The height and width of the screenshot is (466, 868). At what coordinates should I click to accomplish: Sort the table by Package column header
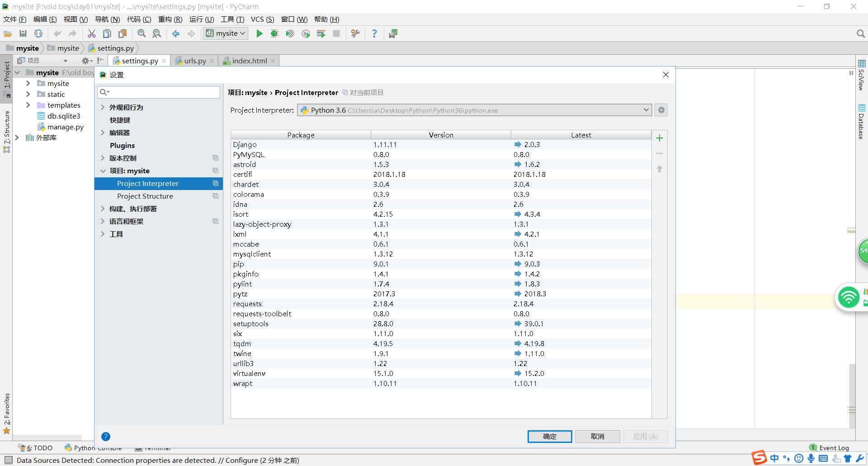[301, 135]
